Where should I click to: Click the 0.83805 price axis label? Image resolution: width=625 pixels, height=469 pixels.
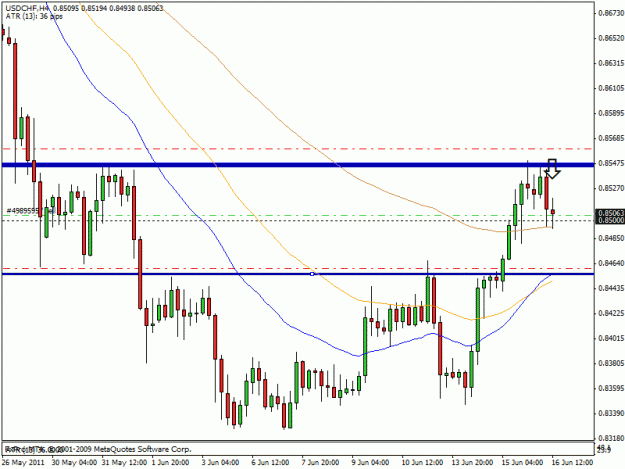pos(611,363)
